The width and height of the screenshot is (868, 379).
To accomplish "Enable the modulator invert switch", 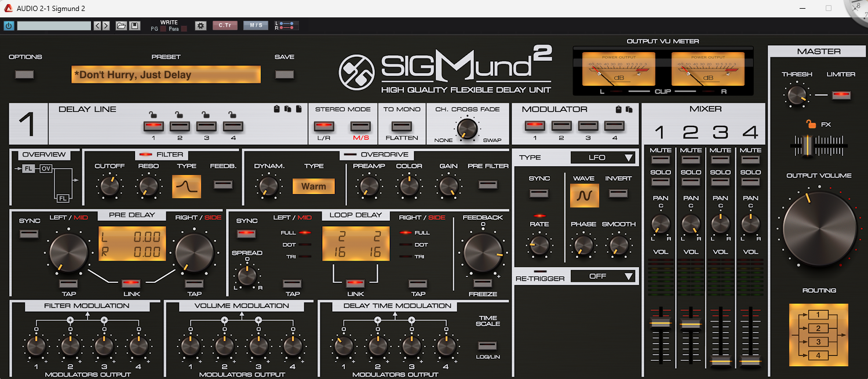I will coord(618,193).
